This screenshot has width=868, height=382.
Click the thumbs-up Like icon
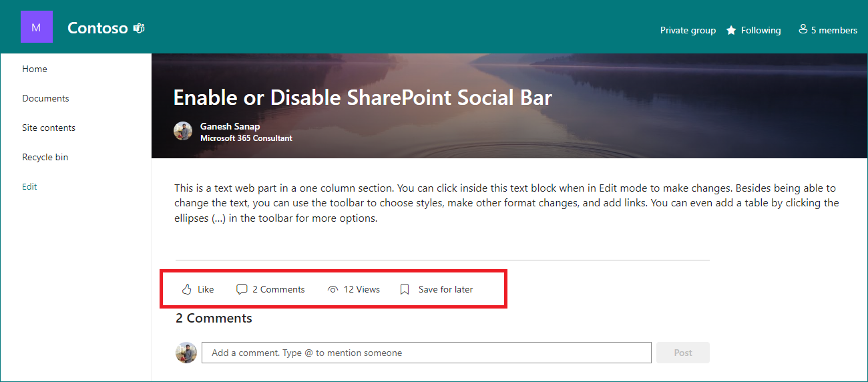(x=187, y=289)
